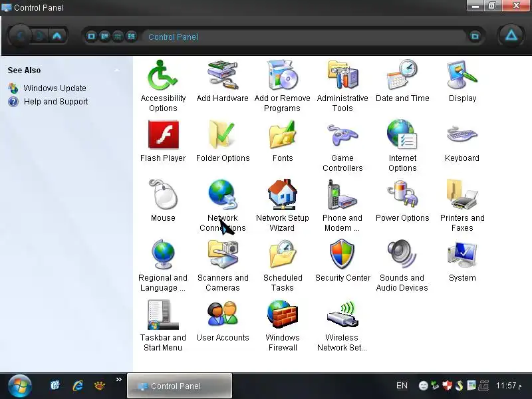Click the taskbar clock showing 11:57
532x399 pixels.
coord(508,386)
